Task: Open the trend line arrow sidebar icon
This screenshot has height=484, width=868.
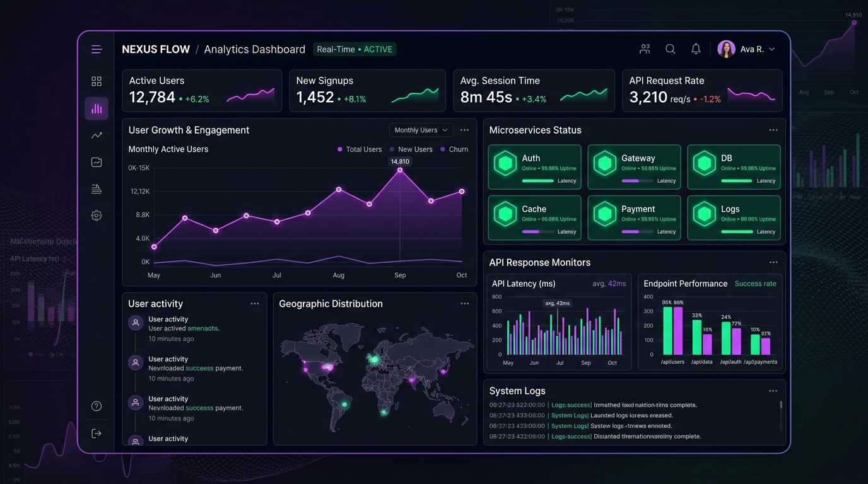Action: point(97,135)
